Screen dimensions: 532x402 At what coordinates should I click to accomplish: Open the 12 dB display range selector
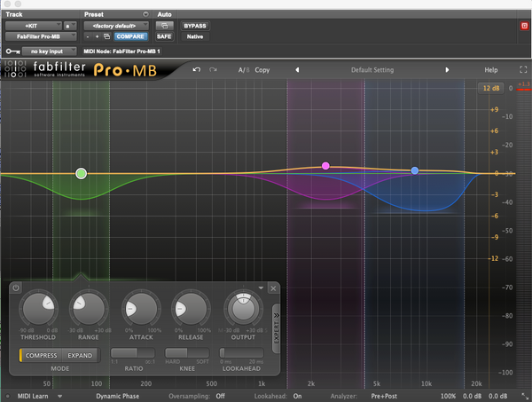tap(491, 88)
